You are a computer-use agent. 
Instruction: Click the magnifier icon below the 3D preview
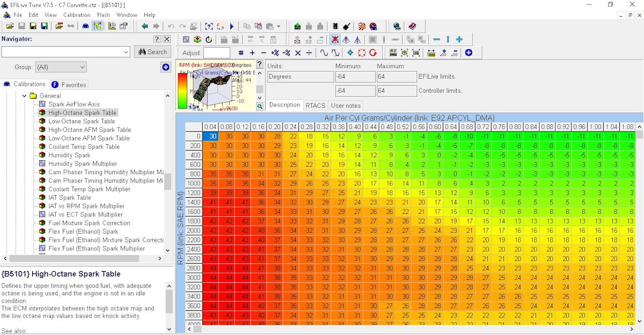(260, 107)
